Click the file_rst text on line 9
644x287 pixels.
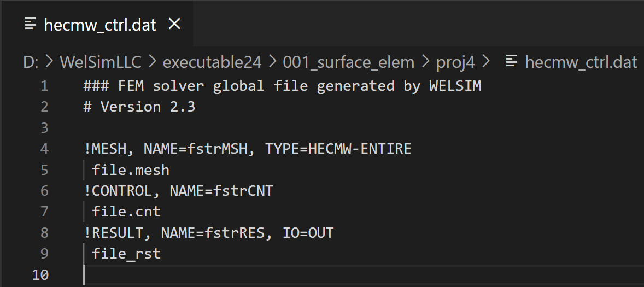point(126,254)
